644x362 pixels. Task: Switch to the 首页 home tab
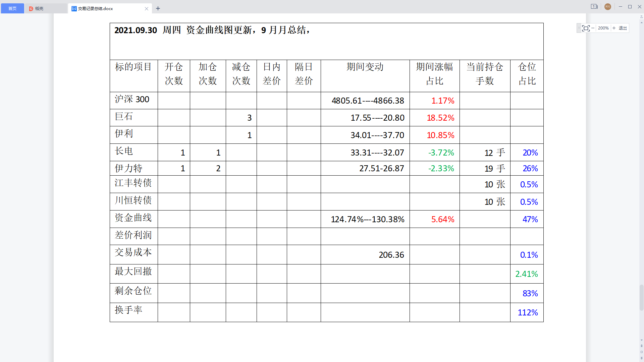coord(12,8)
